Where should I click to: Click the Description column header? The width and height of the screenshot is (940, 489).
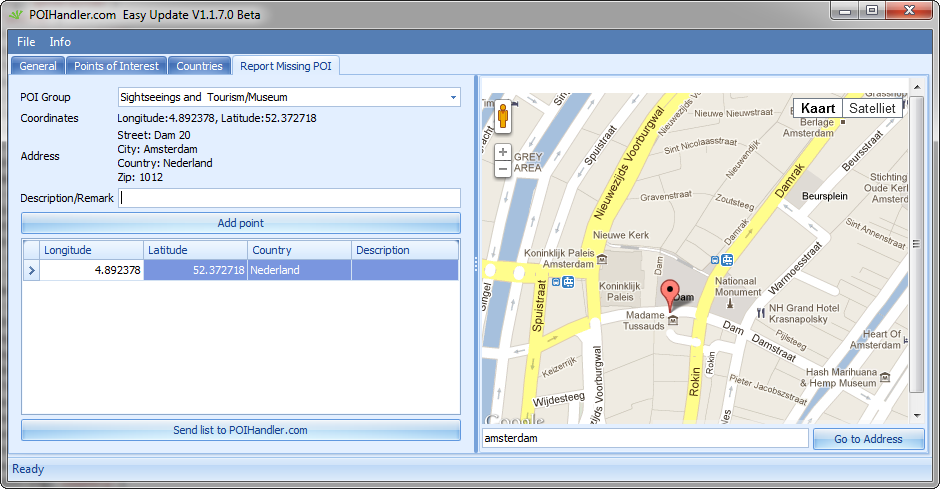(x=405, y=250)
